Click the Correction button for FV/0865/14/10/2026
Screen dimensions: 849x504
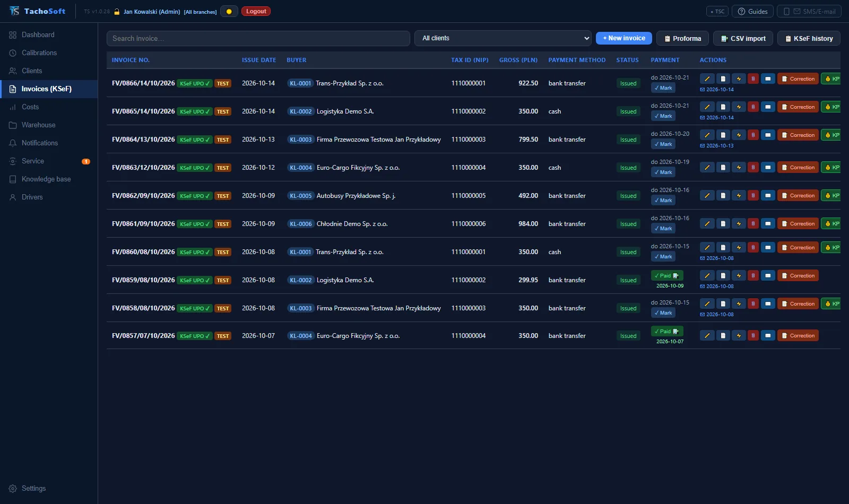798,107
